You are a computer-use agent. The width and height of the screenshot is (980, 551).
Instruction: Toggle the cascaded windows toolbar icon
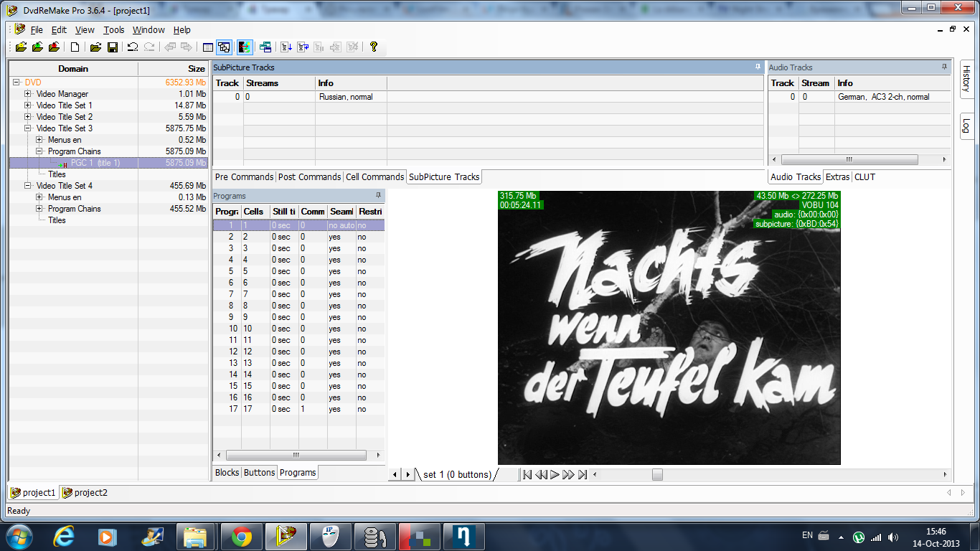point(224,47)
